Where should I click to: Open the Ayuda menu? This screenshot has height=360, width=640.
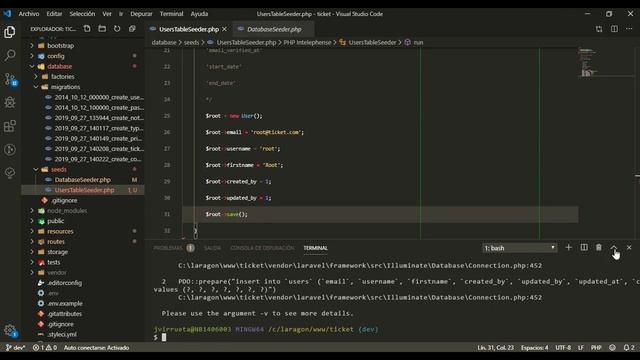[x=199, y=13]
